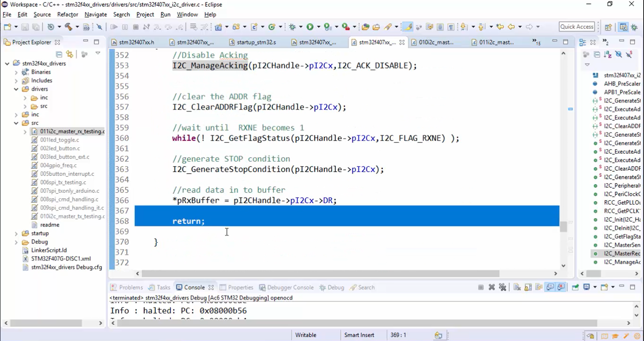Expand the Binaries node
The image size is (644, 341).
(16, 72)
